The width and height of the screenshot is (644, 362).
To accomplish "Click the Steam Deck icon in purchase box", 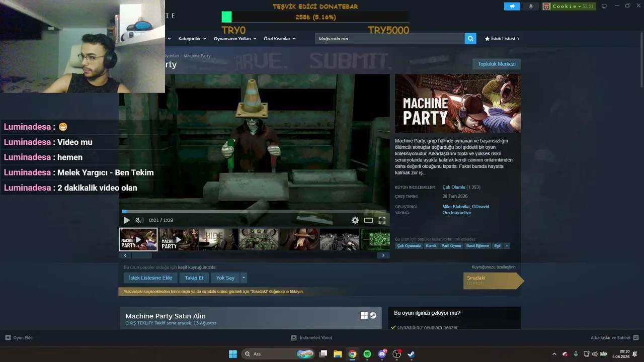I will (x=373, y=316).
